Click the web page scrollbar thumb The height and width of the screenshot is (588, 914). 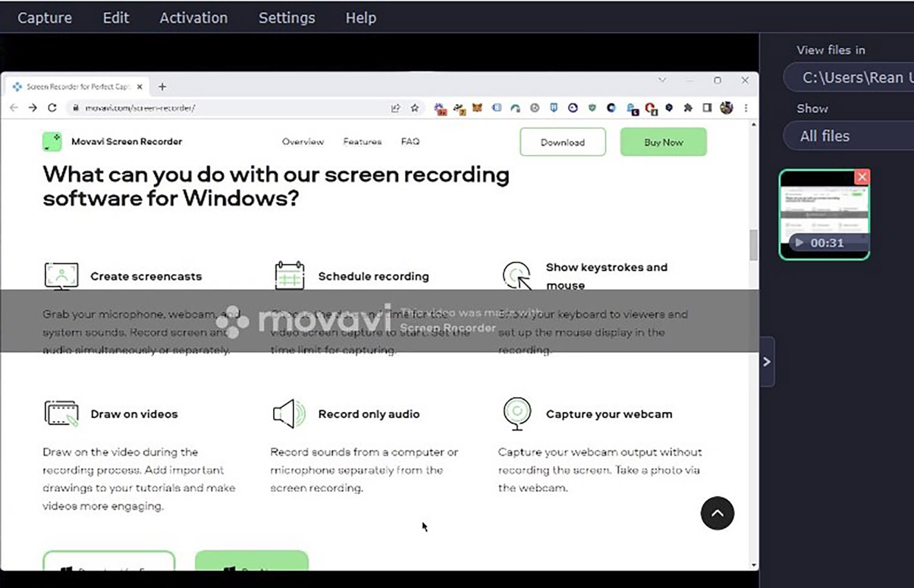tap(754, 245)
